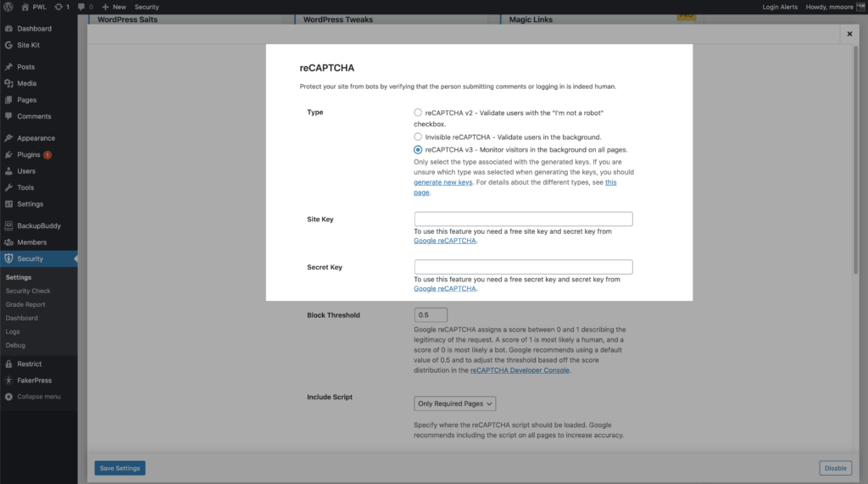Select reCAPTCHA v3 radio option
This screenshot has width=868, height=484.
coord(418,149)
